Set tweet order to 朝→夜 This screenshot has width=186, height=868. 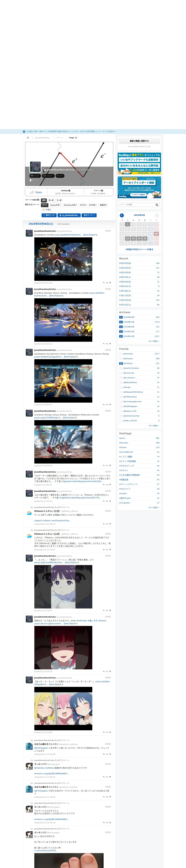[x=51, y=200]
